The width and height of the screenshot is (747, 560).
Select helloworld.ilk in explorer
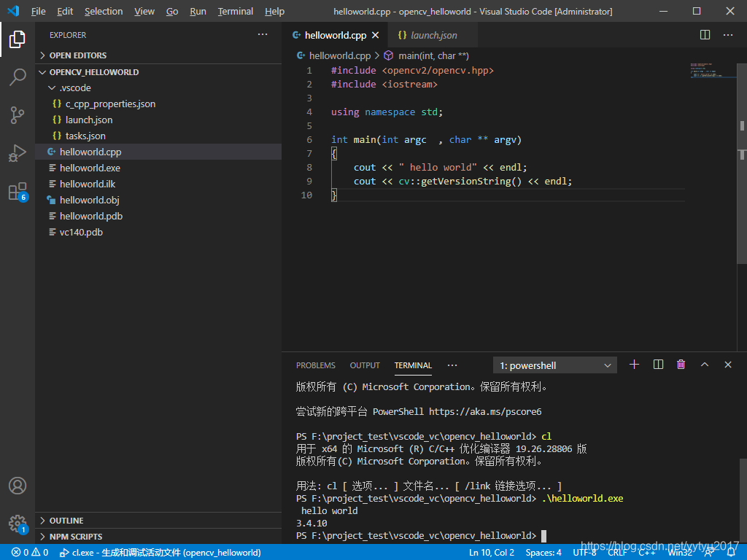158,184
